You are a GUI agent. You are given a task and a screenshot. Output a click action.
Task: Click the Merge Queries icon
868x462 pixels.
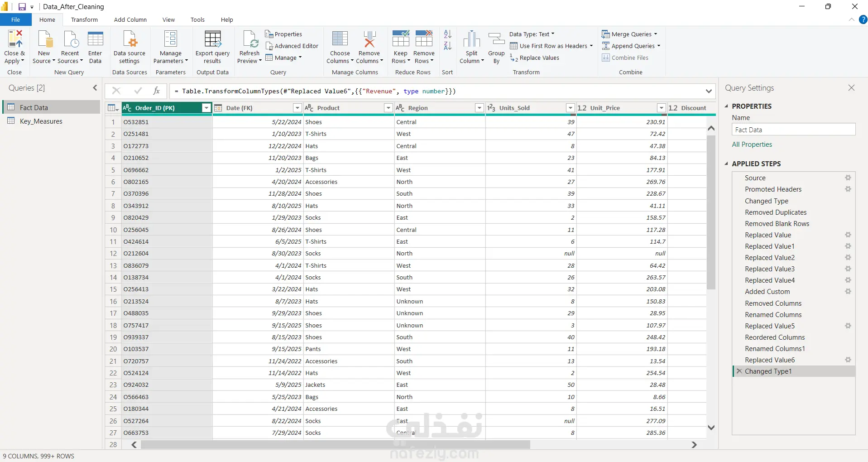[605, 34]
